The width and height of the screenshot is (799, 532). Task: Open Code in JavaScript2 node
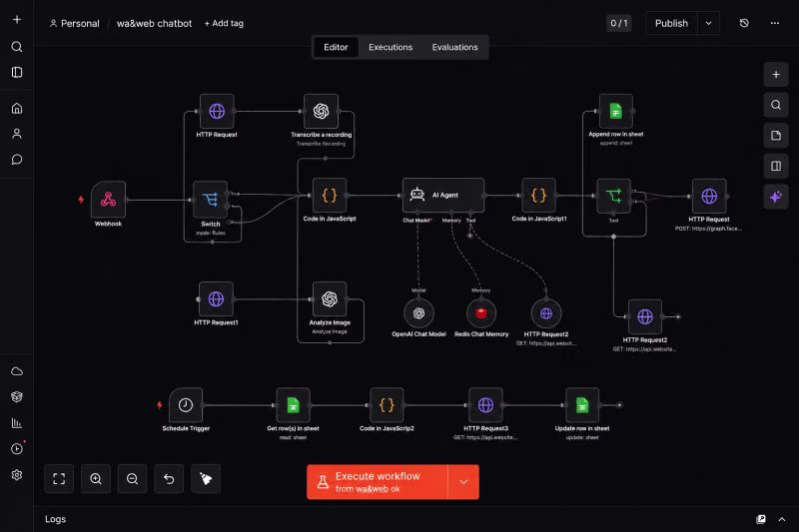[x=387, y=405]
